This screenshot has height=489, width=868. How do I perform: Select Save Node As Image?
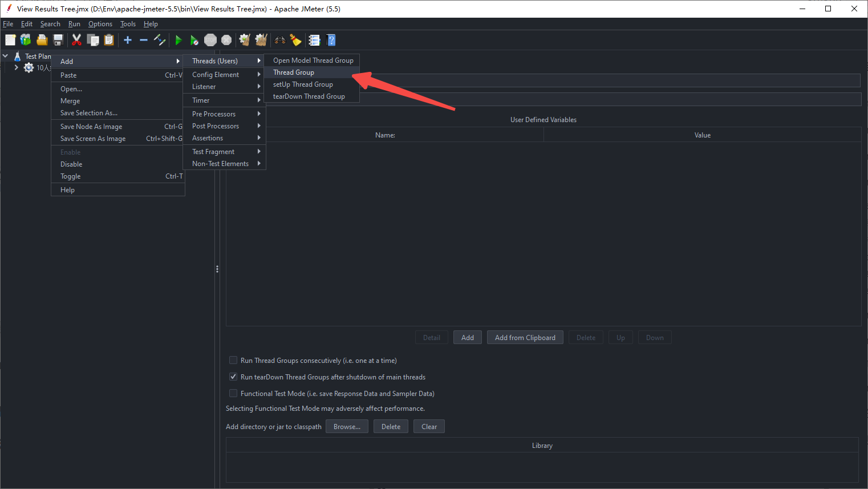click(118, 127)
